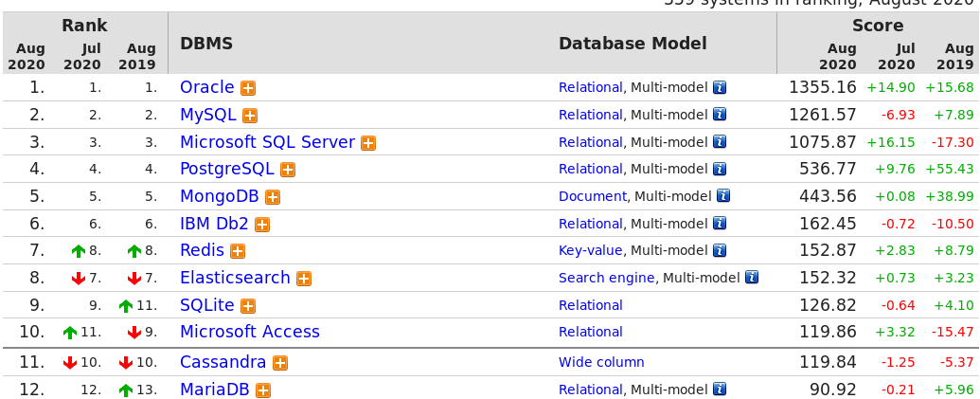Click the plus icon next to MySQL
Viewport: 980px width, 399px height.
250,116
